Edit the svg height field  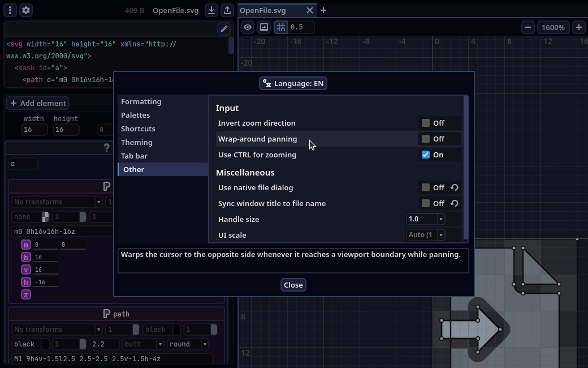(x=66, y=130)
